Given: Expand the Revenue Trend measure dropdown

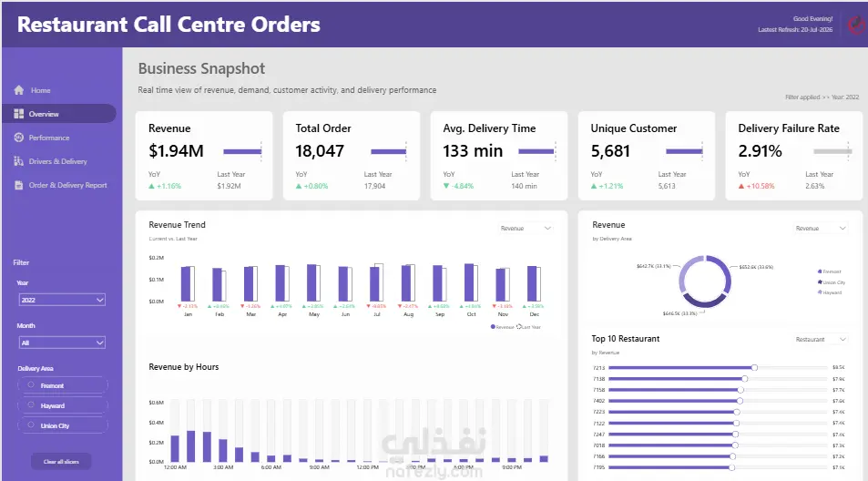Looking at the screenshot, I should click(x=526, y=228).
